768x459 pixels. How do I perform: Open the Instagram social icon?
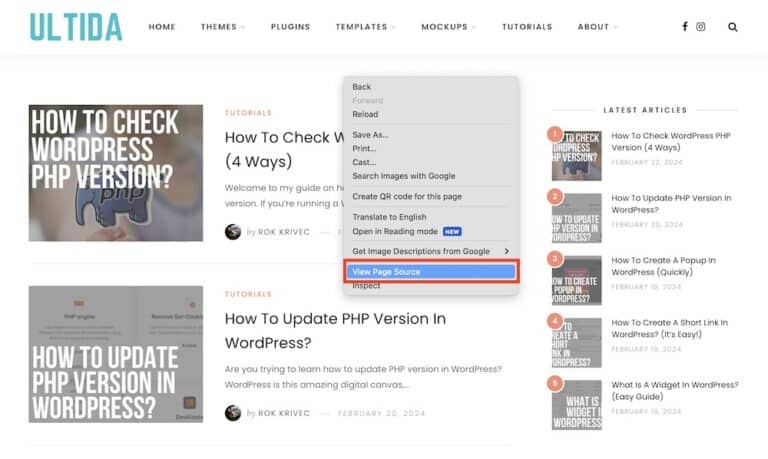pyautogui.click(x=700, y=26)
